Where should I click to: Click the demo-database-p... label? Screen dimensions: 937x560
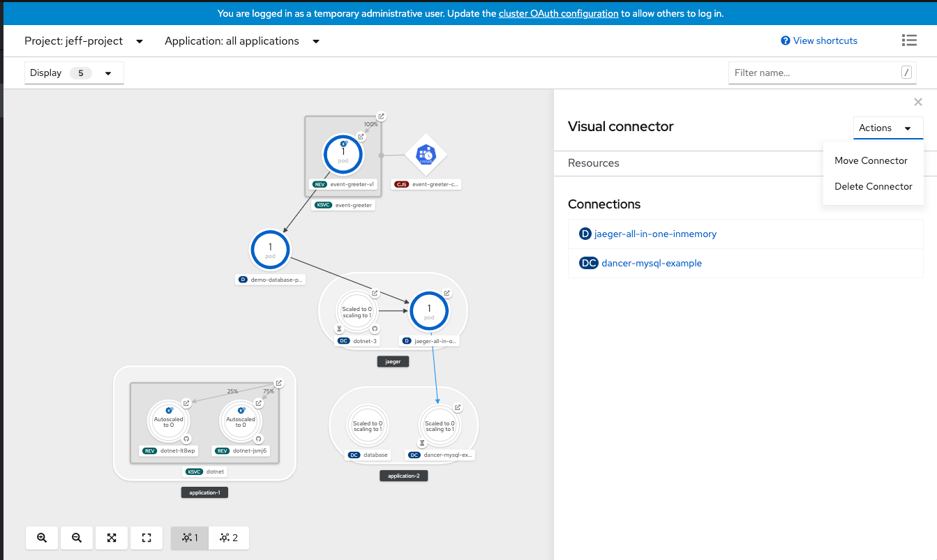(x=271, y=280)
